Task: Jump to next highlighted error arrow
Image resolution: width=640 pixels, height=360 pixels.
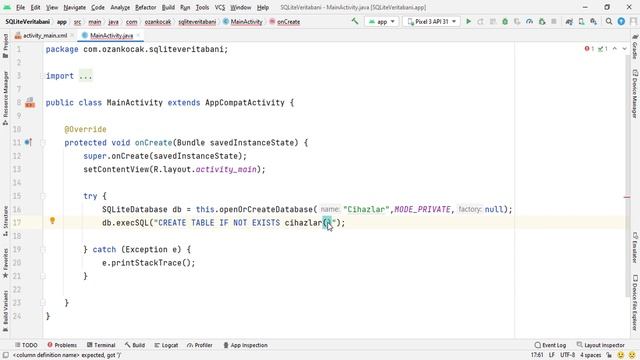Action: coord(624,49)
